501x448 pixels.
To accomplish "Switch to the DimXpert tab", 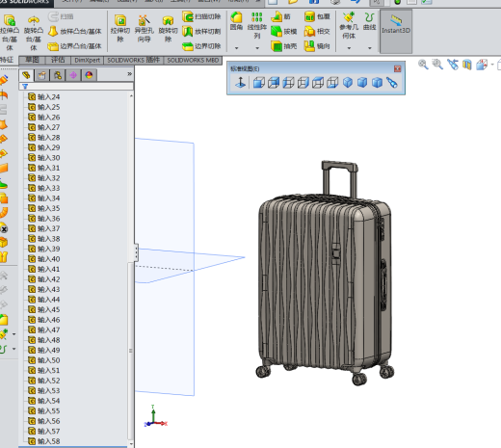I will point(87,60).
